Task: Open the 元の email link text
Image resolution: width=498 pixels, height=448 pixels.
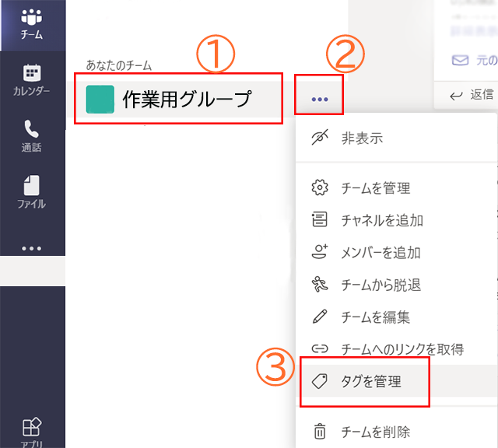Action: coord(486,60)
